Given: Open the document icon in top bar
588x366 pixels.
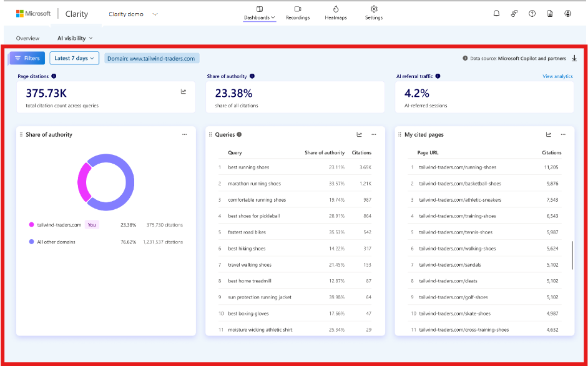Looking at the screenshot, I should tap(550, 14).
